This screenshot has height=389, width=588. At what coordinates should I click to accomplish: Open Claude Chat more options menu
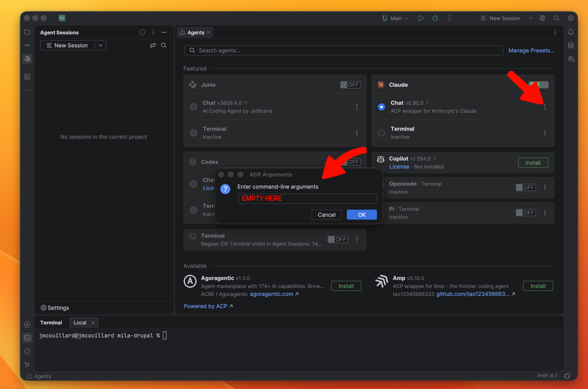[545, 107]
